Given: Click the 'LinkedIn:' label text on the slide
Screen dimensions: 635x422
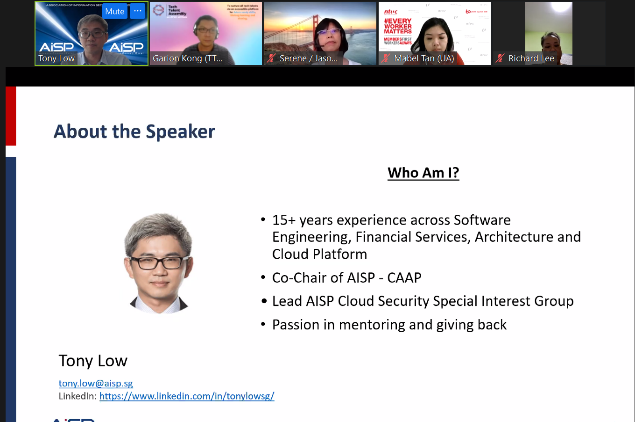Looking at the screenshot, I should (x=78, y=396).
